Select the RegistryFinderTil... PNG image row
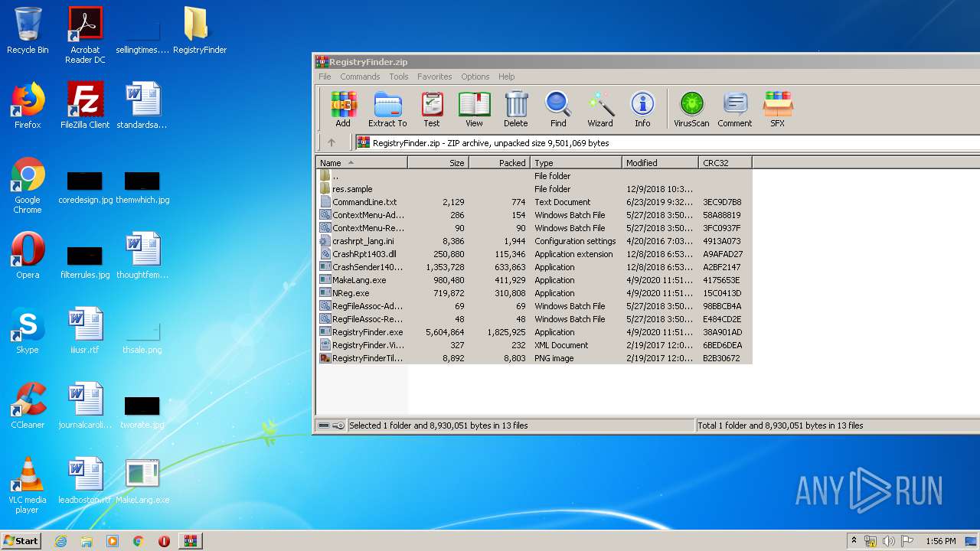The image size is (980, 551). point(534,358)
